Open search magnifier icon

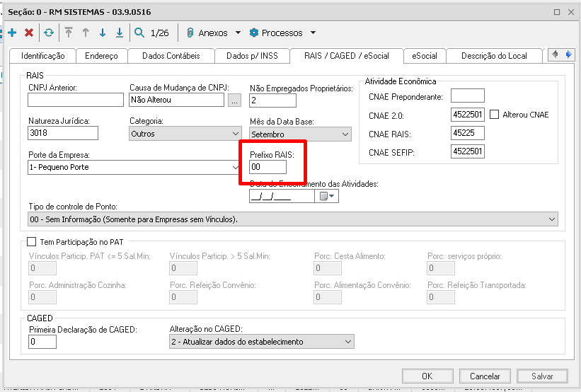[139, 33]
